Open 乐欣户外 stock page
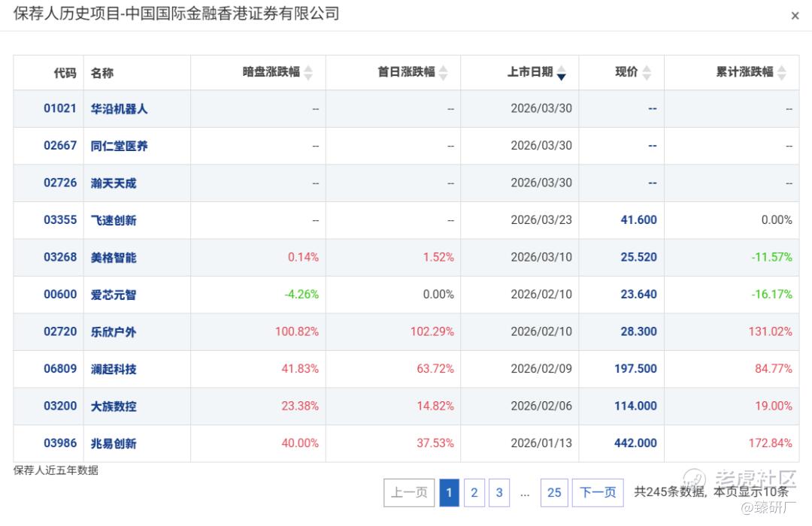The width and height of the screenshot is (812, 526). (x=114, y=332)
